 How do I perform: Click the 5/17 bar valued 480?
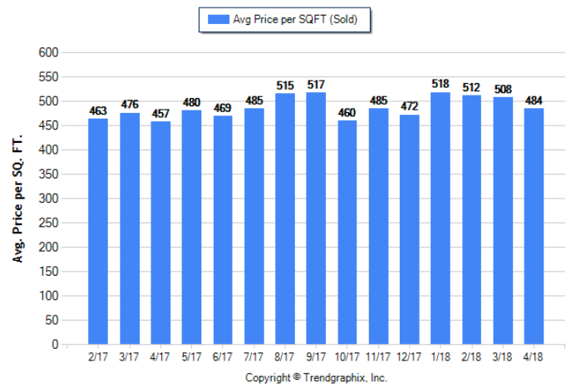click(x=191, y=227)
